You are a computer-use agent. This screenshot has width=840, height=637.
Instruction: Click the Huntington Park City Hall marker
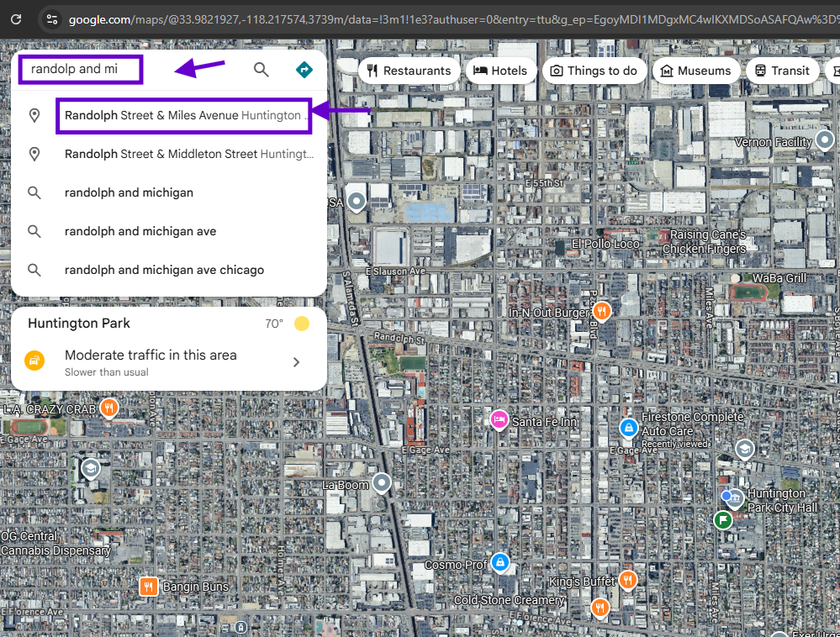click(x=735, y=499)
